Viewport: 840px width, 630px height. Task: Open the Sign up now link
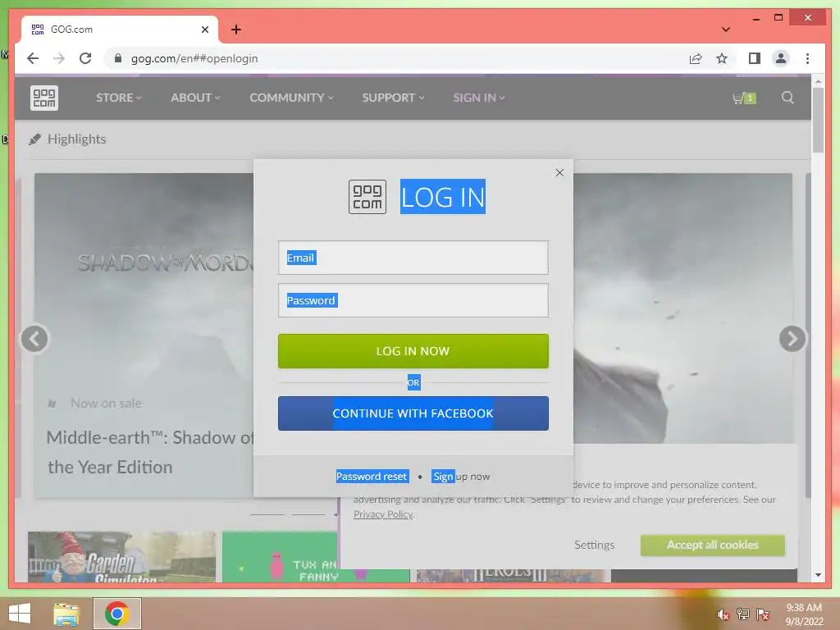461,477
